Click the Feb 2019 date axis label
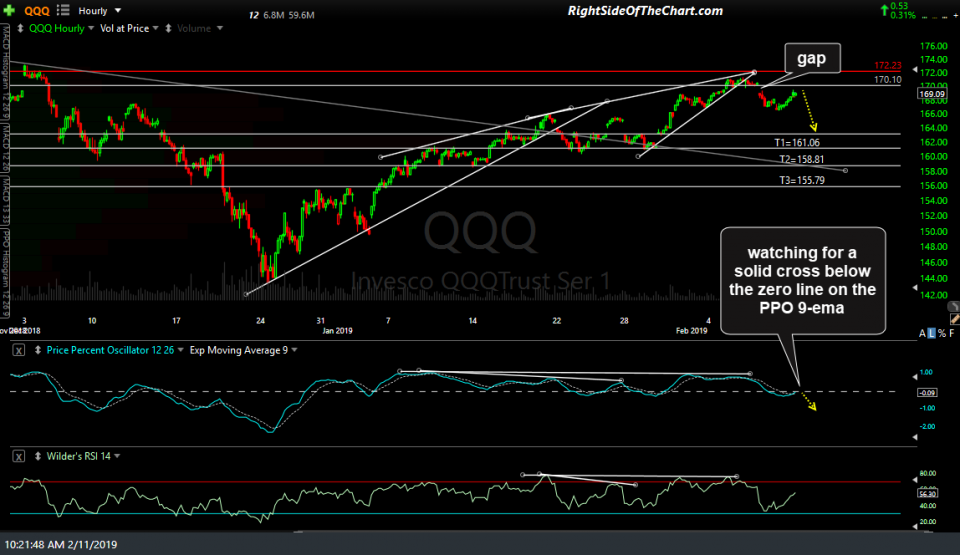Screen dimensions: 960x555 pyautogui.click(x=691, y=331)
